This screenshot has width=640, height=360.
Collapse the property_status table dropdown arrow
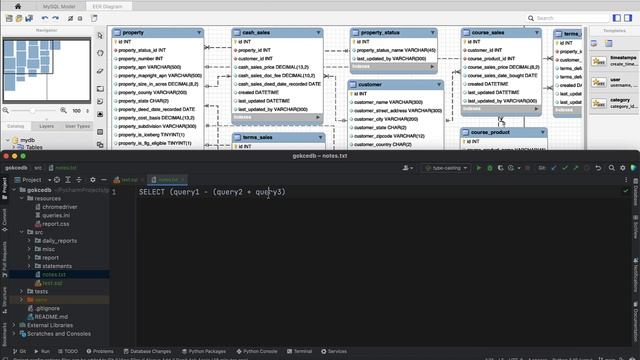pyautogui.click(x=432, y=33)
